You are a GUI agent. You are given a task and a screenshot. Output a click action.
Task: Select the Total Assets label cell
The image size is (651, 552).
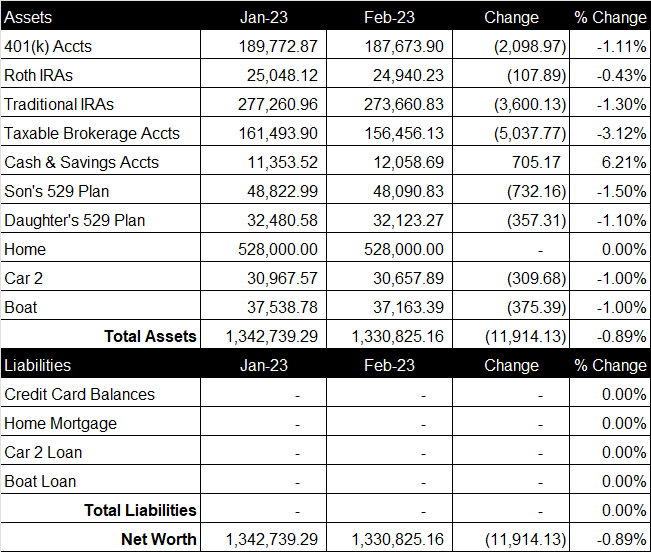tap(100, 336)
